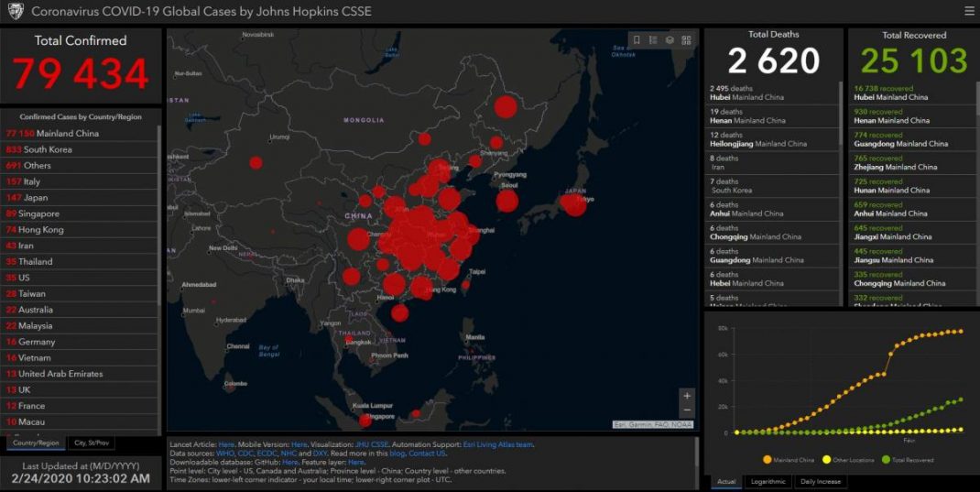Open the Mobile Version 'Here' link
This screenshot has width=980, height=492.
(x=299, y=445)
